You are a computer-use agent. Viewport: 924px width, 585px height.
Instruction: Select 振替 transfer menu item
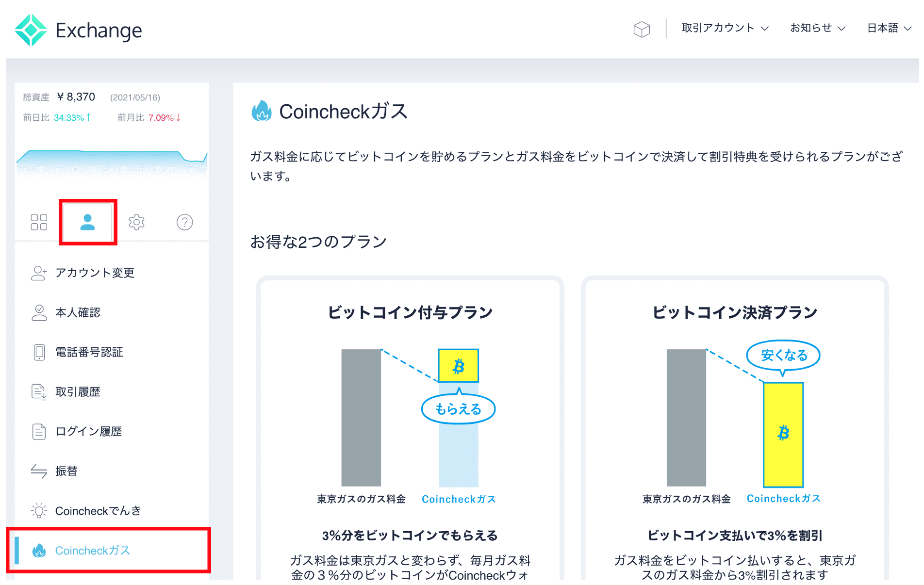point(66,471)
